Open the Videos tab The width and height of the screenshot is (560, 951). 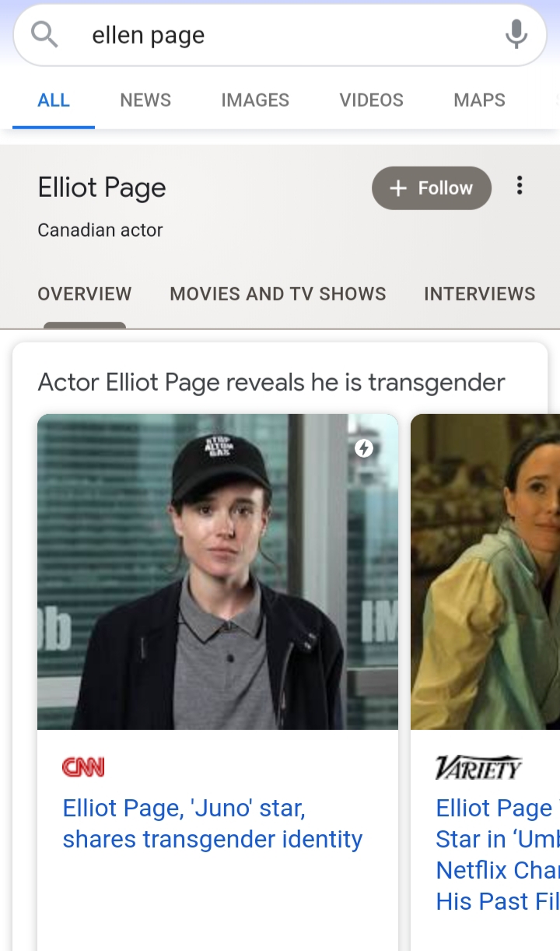click(x=372, y=100)
